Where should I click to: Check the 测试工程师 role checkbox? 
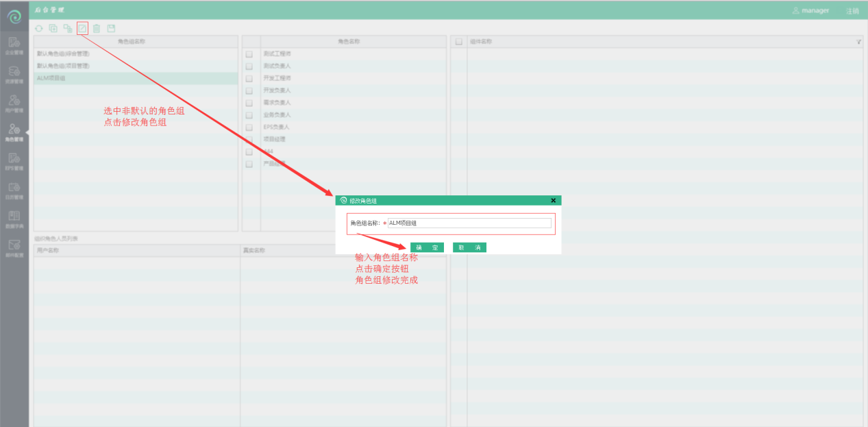249,53
